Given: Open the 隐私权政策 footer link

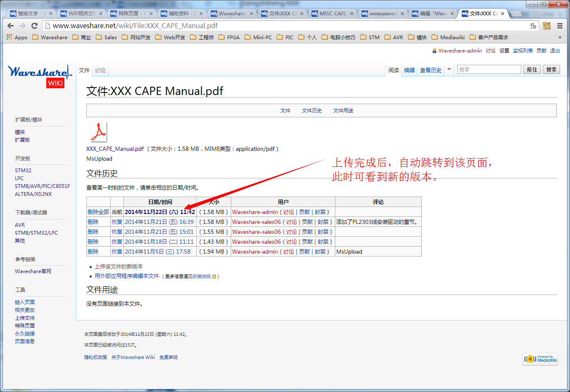Looking at the screenshot, I should (x=95, y=357).
